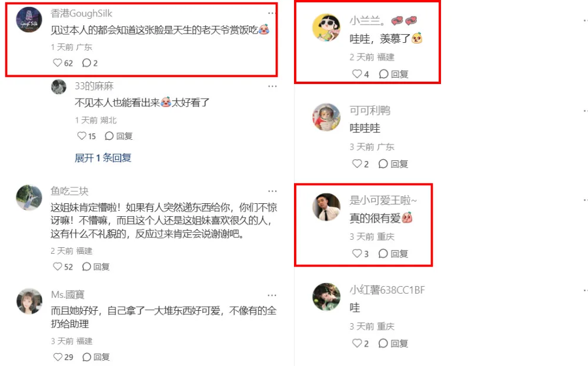Expand the 展开 1 条回复 link
Screen dimensions: 588x366
click(x=103, y=157)
